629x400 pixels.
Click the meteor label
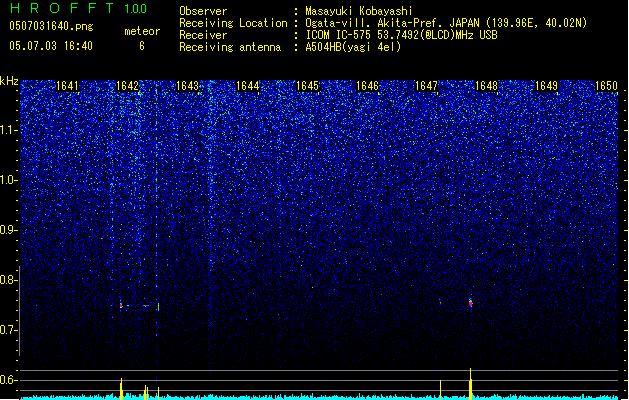142,31
